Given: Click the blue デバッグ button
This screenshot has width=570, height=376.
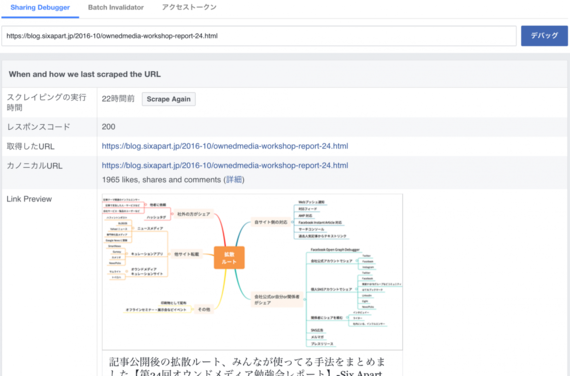Looking at the screenshot, I should [x=544, y=36].
